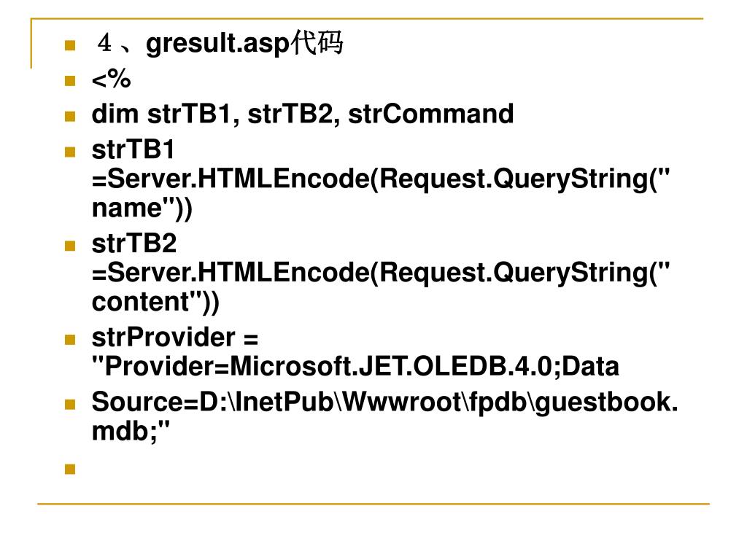The height and width of the screenshot is (560, 747).
Task: Click the name")) text line
Action: click(142, 208)
